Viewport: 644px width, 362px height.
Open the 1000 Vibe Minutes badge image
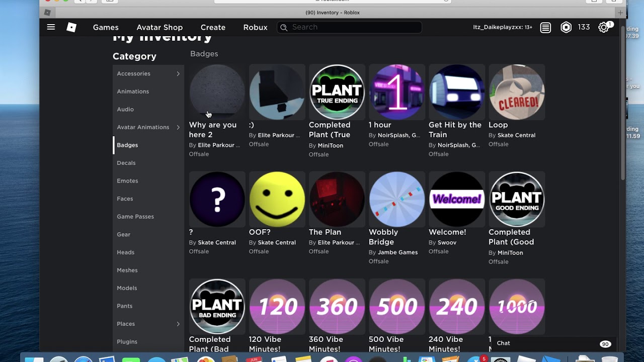tap(517, 306)
